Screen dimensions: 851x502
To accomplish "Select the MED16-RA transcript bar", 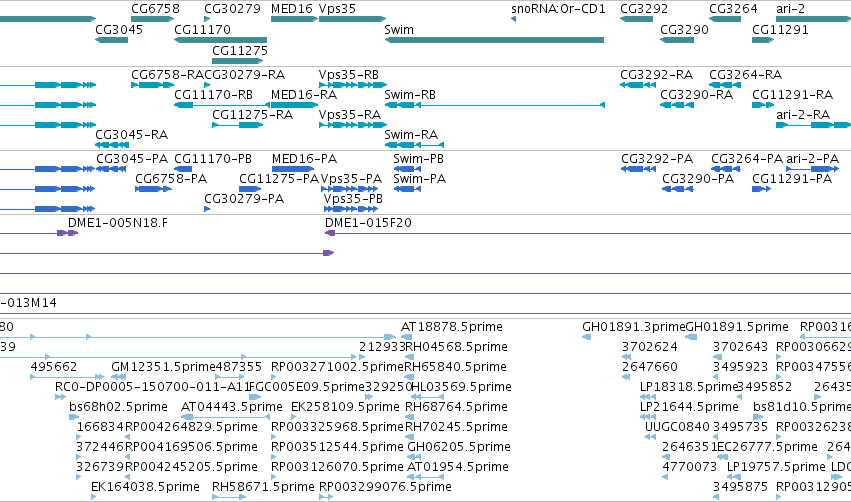I will (294, 105).
